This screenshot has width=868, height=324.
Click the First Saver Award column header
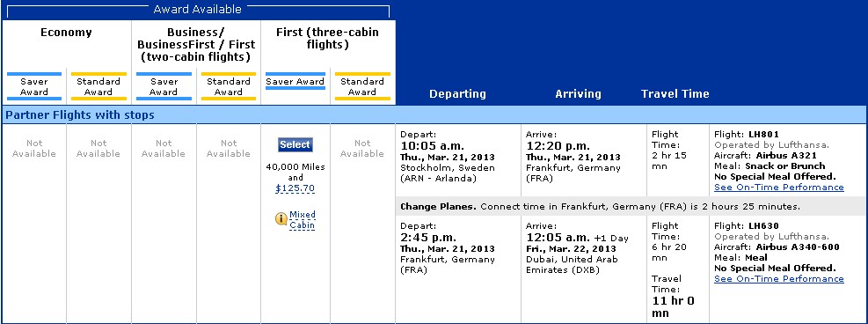pyautogui.click(x=295, y=81)
